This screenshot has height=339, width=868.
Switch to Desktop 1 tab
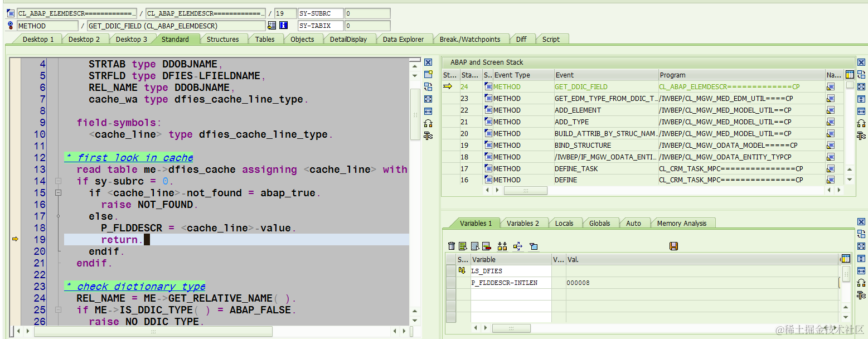click(38, 39)
